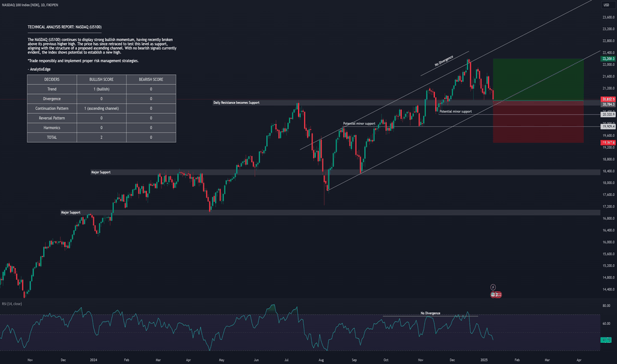Open the US flag economic events cluster
Viewport: 617px width, 364px height.
[x=496, y=295]
